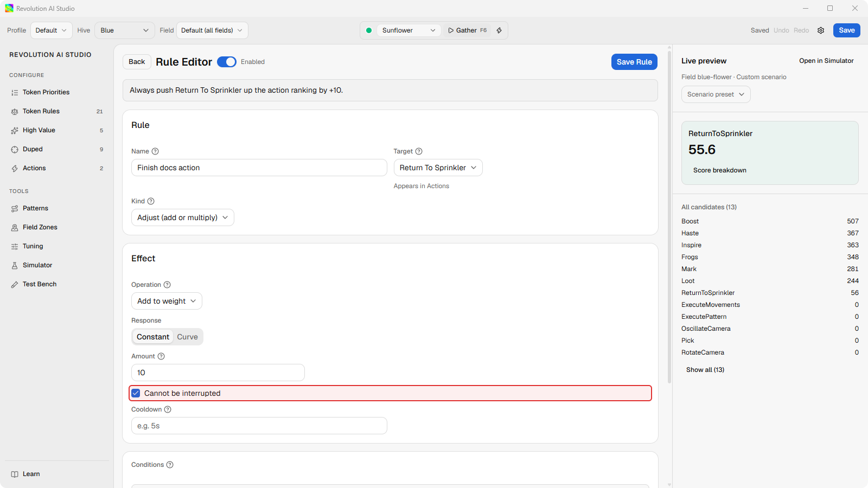
Task: Open Target Return To Sprinkler dropdown
Action: (438, 168)
